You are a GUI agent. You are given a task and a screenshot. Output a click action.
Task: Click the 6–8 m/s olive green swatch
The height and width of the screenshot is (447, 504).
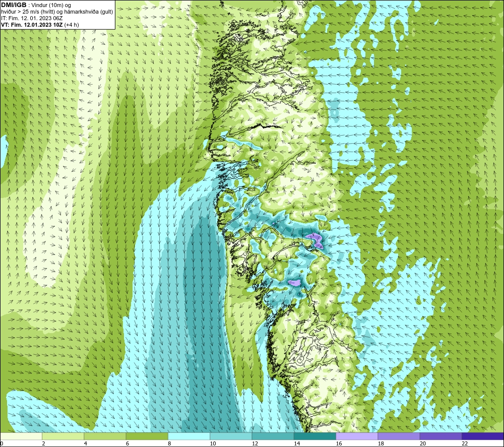click(x=147, y=436)
